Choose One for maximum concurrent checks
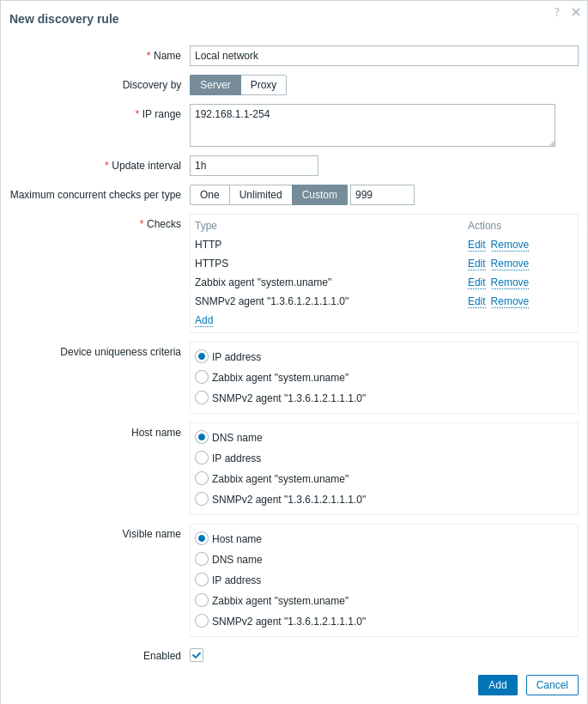Screen dimensions: 588x704 (209, 195)
